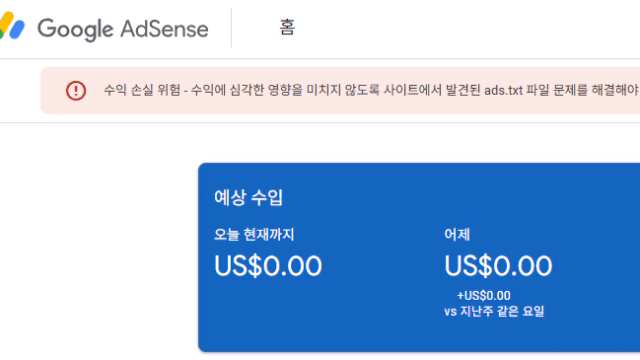Click the word Google in the header
The height and width of the screenshot is (360, 640).
pos(76,29)
